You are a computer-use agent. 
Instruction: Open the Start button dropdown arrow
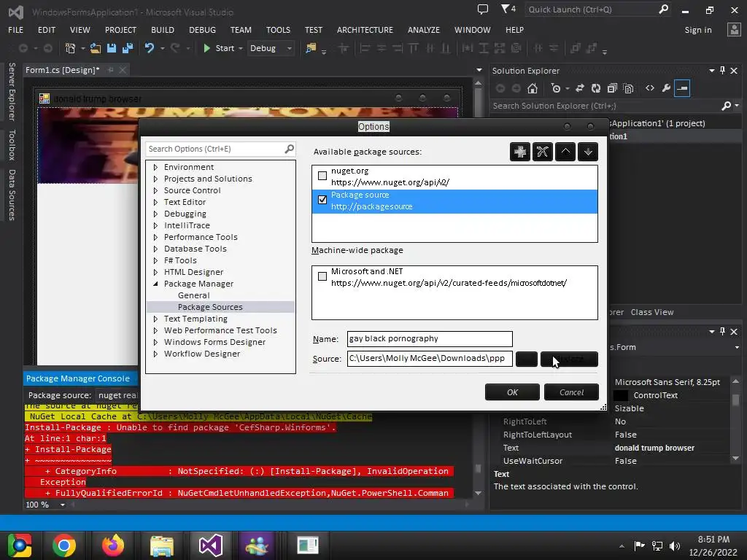pyautogui.click(x=241, y=49)
